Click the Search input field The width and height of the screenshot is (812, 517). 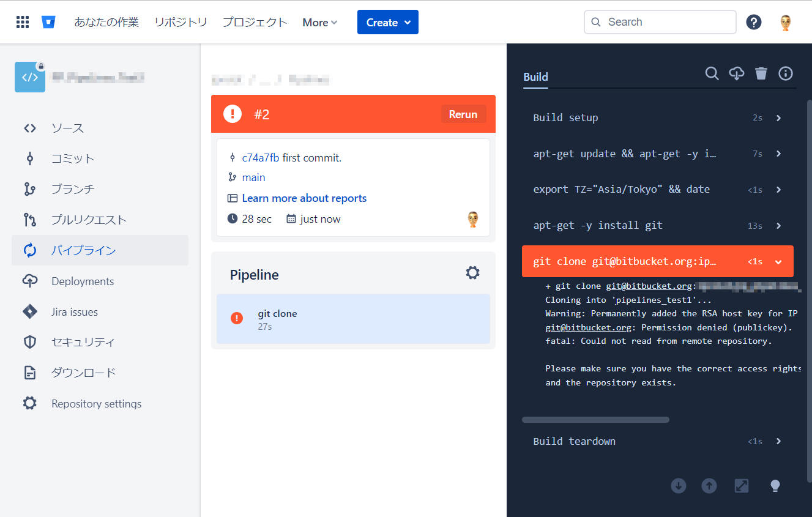tap(661, 22)
